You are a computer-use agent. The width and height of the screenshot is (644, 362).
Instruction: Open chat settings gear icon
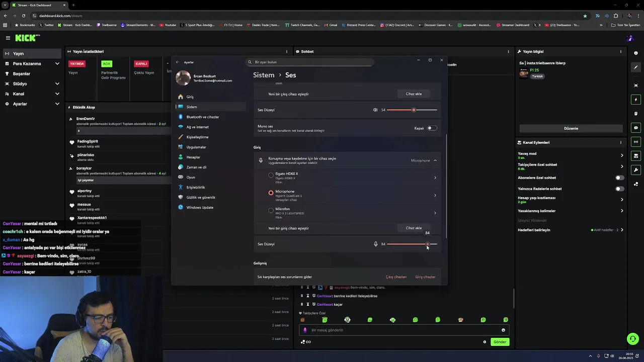[485, 342]
